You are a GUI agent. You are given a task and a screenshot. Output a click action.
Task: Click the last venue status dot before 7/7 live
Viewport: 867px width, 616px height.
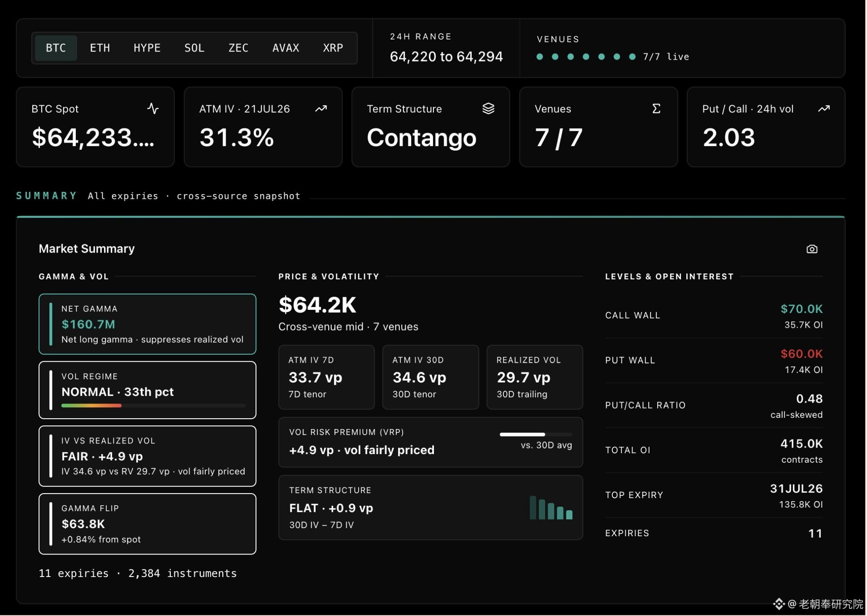pyautogui.click(x=632, y=56)
